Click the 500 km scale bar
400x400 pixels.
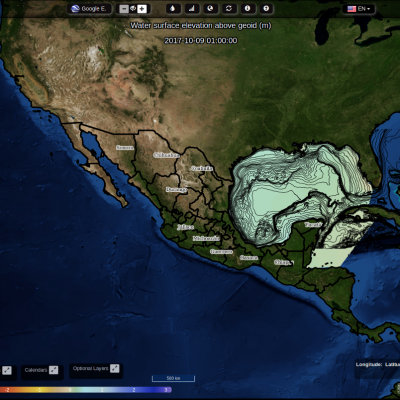tap(173, 378)
